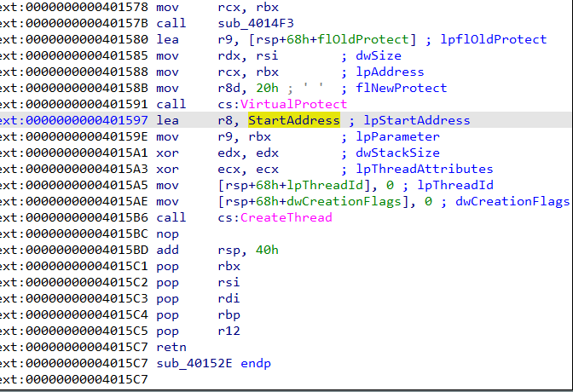Select the lpThreadId stack variable operand
The image size is (573, 392).
pyautogui.click(x=325, y=185)
